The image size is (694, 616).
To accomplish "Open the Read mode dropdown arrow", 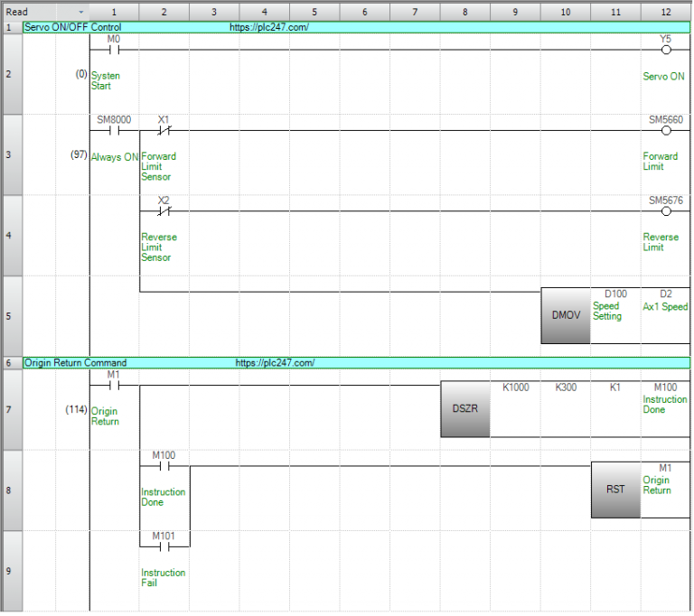I will tap(81, 12).
